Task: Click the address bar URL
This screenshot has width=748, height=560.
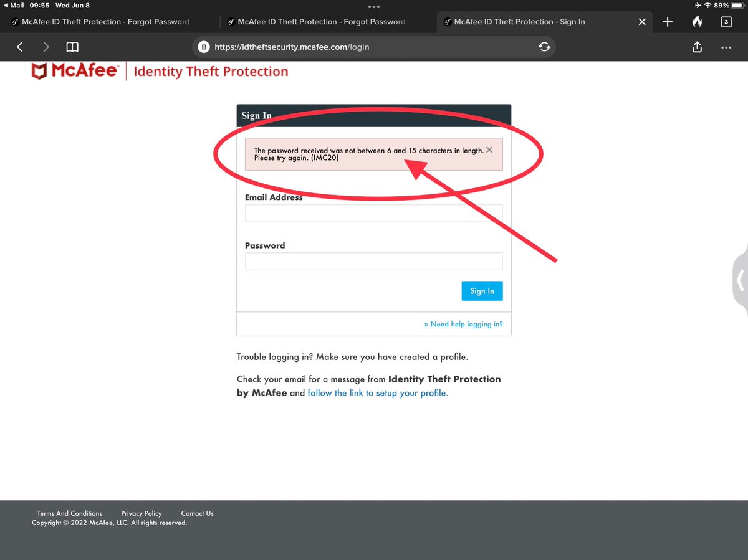Action: (292, 47)
